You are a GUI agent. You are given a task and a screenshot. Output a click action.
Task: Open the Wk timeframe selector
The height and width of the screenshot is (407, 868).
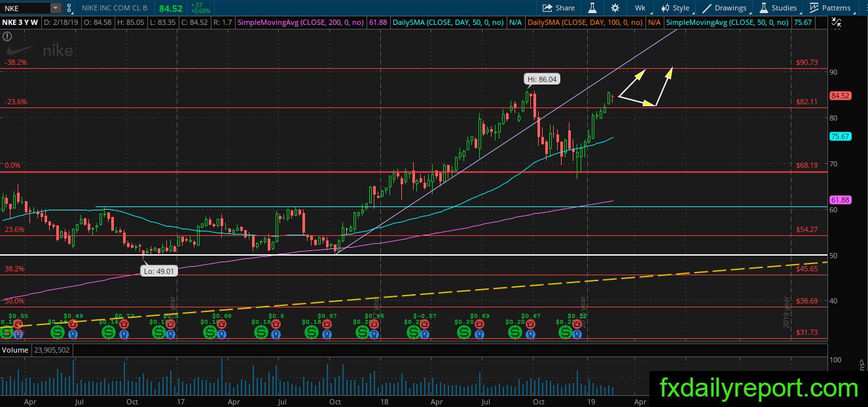pos(640,8)
